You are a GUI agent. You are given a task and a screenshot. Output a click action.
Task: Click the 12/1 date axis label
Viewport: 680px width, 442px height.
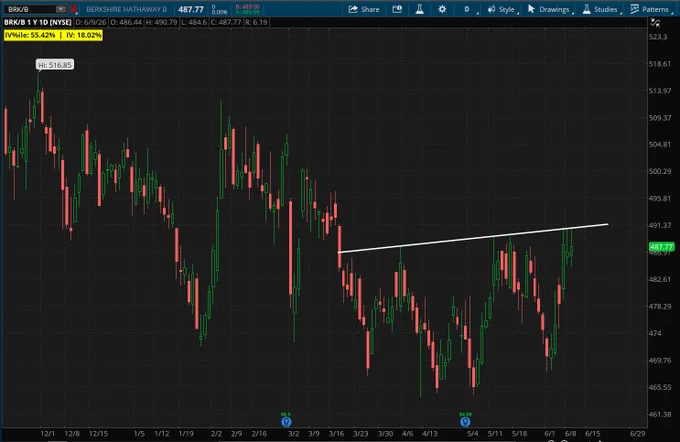tap(48, 434)
